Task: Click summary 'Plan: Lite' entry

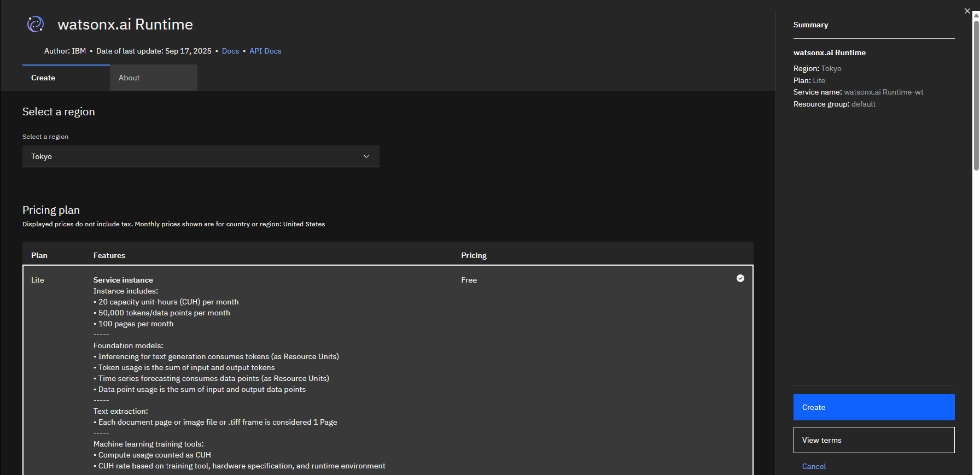Action: point(809,80)
